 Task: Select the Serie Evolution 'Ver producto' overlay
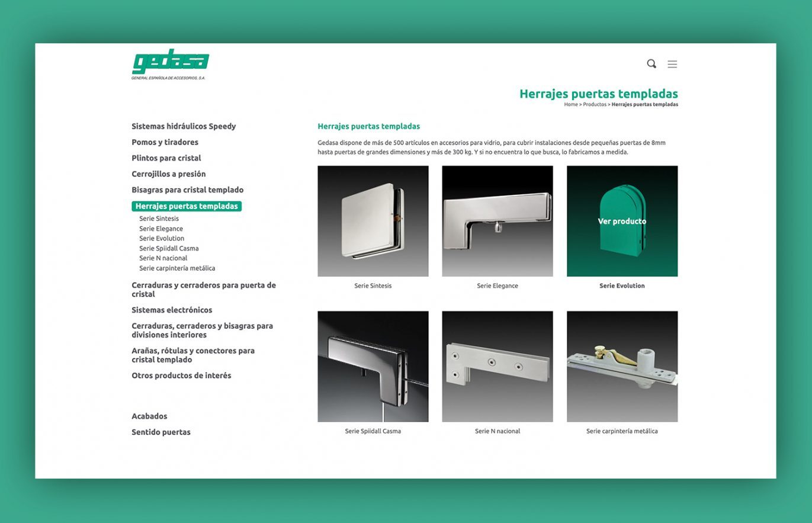point(622,220)
